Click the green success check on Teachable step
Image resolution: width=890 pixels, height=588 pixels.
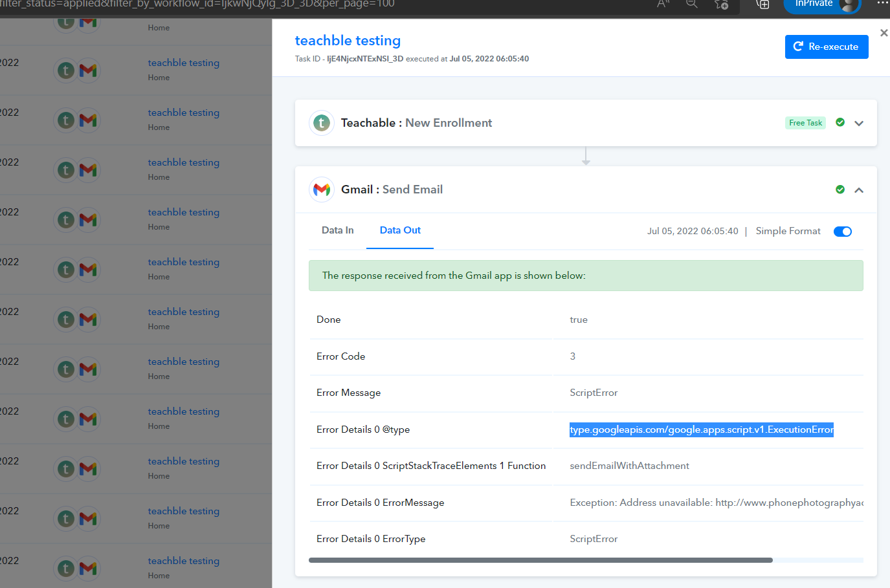(x=840, y=122)
